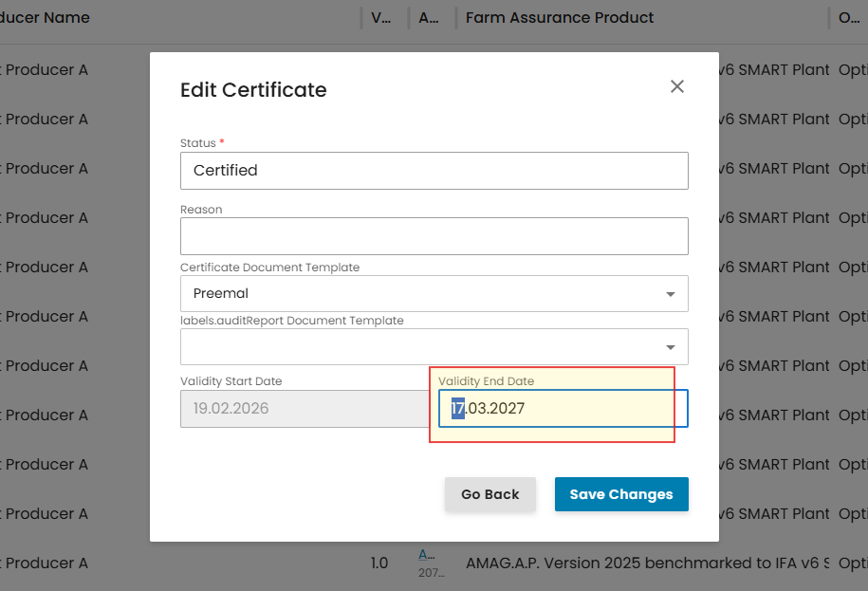The image size is (868, 591).
Task: Click the arrow beside Preemal template
Action: pyautogui.click(x=671, y=294)
